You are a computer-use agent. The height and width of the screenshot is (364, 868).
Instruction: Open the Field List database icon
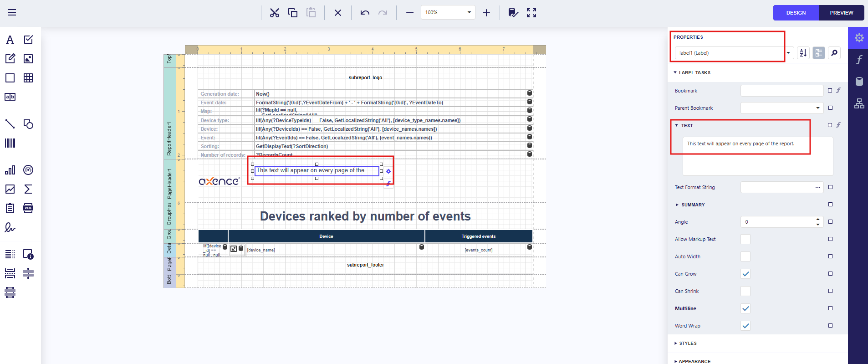click(859, 82)
